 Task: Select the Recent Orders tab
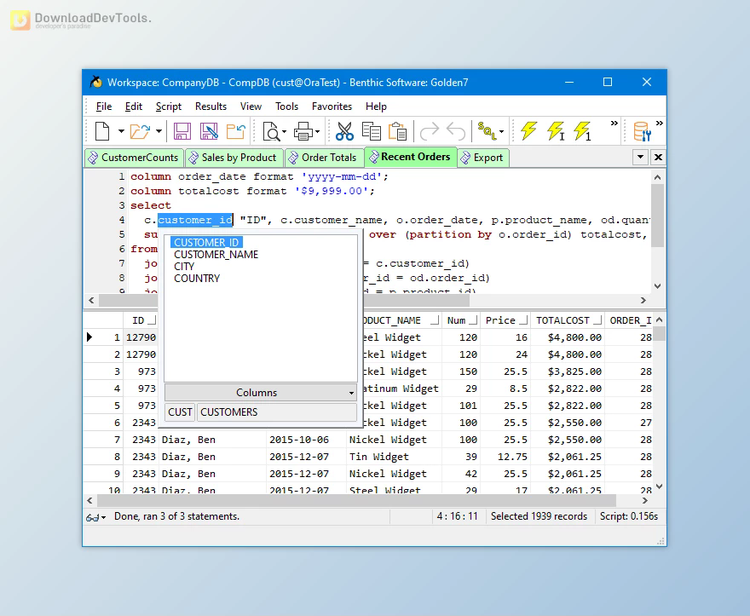pos(410,156)
